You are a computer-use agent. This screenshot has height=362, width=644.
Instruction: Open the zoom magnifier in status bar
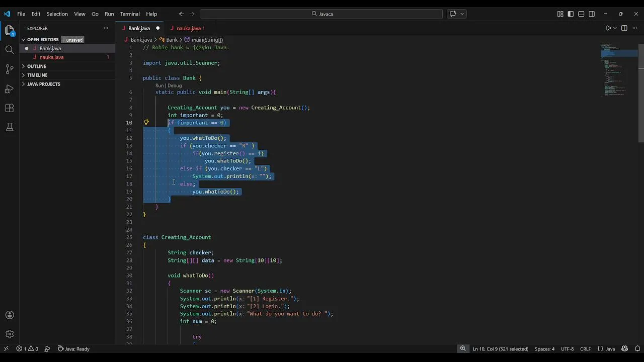tap(463, 349)
